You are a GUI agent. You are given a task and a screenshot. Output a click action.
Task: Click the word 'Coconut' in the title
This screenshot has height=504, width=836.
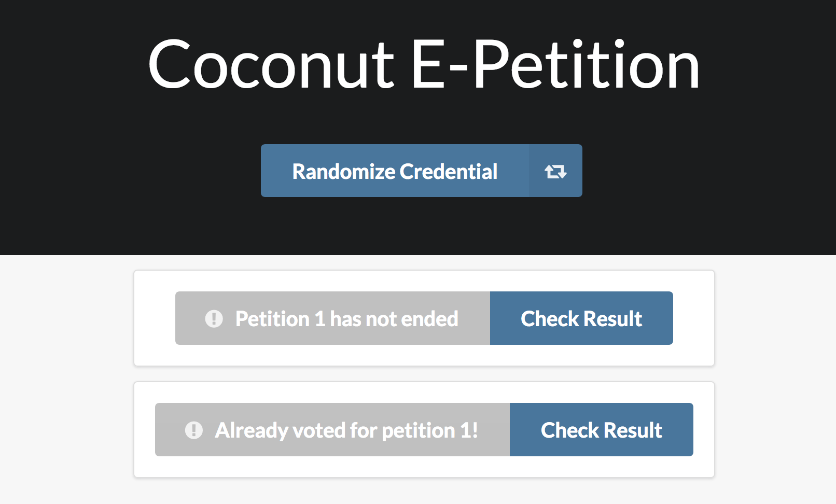pyautogui.click(x=271, y=65)
